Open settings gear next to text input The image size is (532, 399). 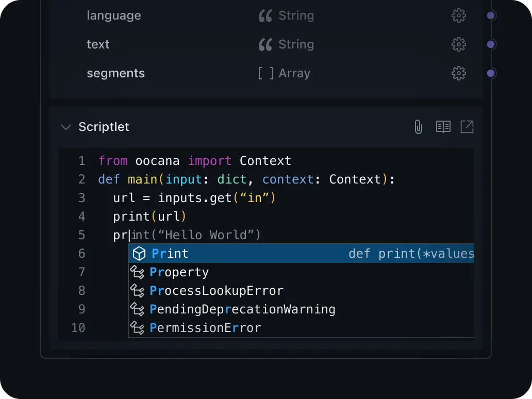click(x=458, y=44)
